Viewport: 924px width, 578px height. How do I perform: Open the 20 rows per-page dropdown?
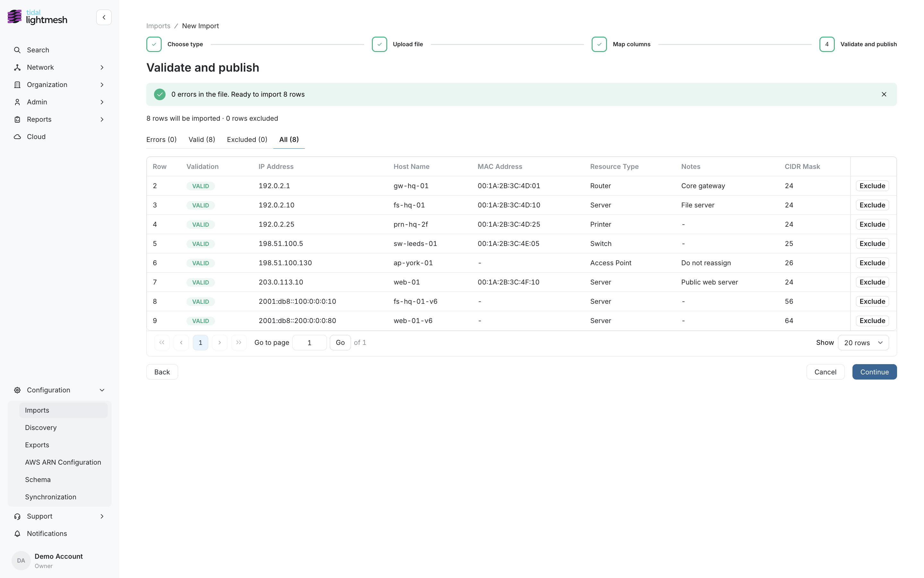tap(863, 343)
